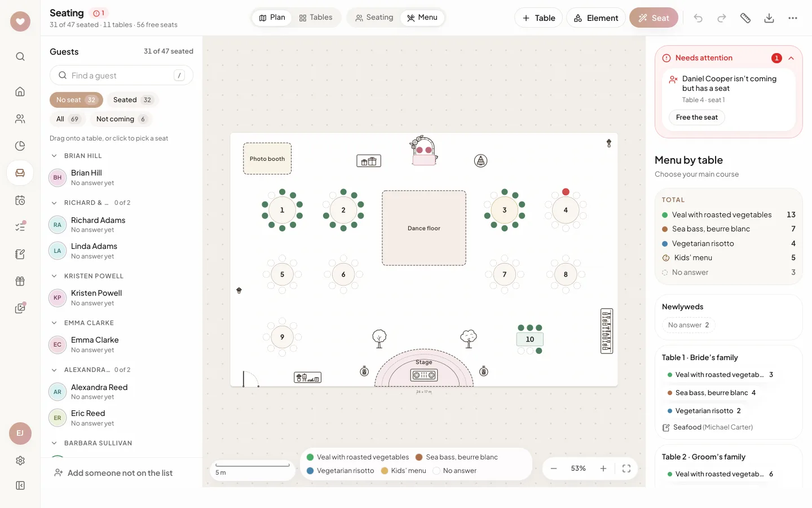
Task: Open the guests people icon in sidebar
Action: (x=20, y=119)
